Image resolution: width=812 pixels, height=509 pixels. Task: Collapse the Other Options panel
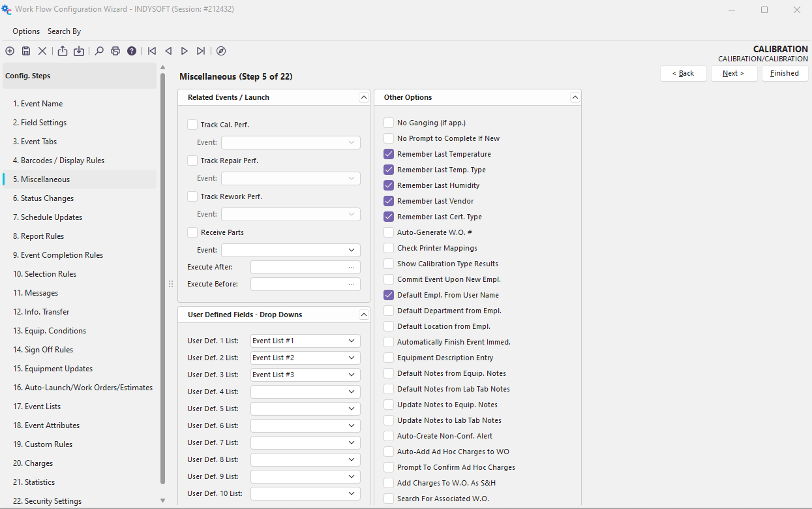(575, 97)
